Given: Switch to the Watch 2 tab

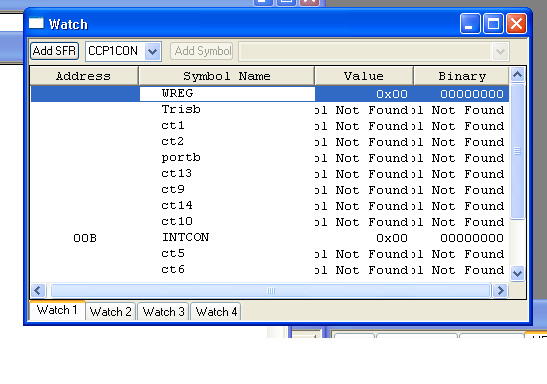Looking at the screenshot, I should coord(111,311).
